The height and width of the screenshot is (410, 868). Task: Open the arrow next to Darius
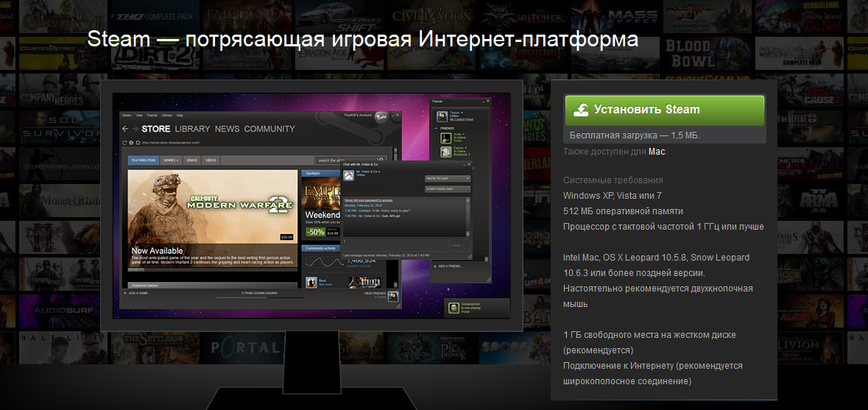465,148
